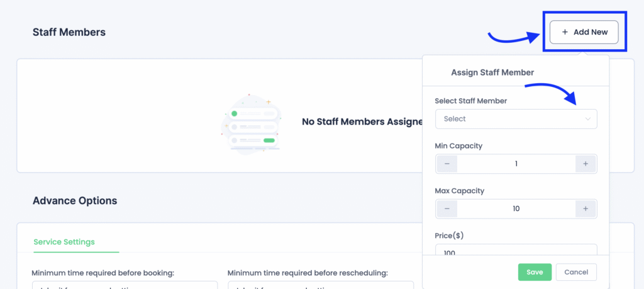The width and height of the screenshot is (644, 289).
Task: Click the empty staff list illustration
Action: pos(251,123)
